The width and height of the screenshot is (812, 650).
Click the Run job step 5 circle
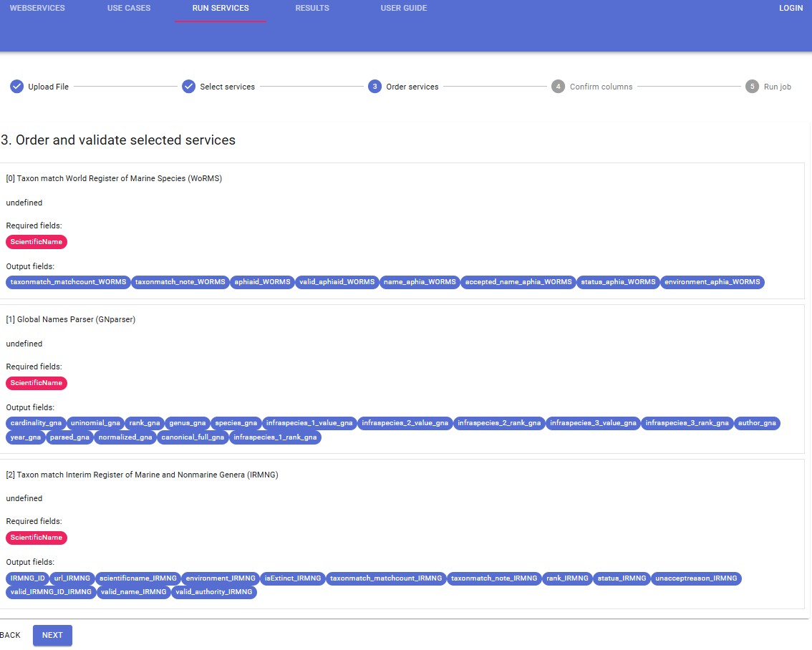[x=753, y=86]
